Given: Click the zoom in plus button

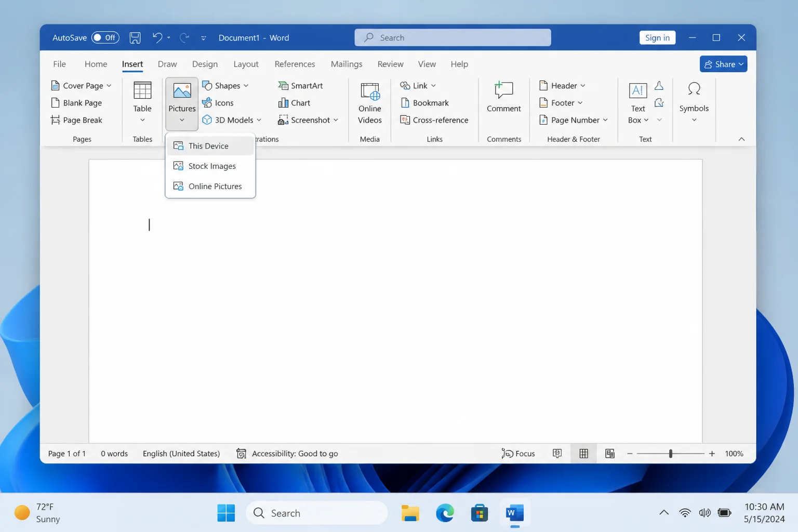Looking at the screenshot, I should (x=712, y=454).
